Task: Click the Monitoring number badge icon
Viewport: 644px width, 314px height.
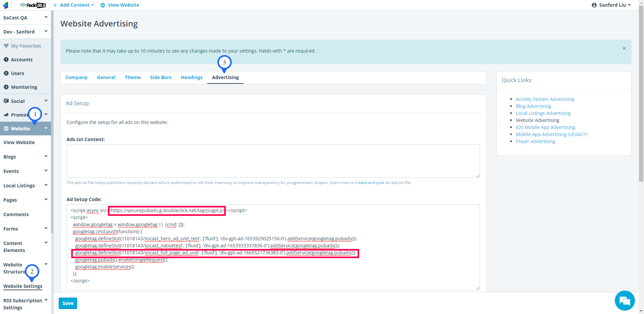Action: [6, 87]
